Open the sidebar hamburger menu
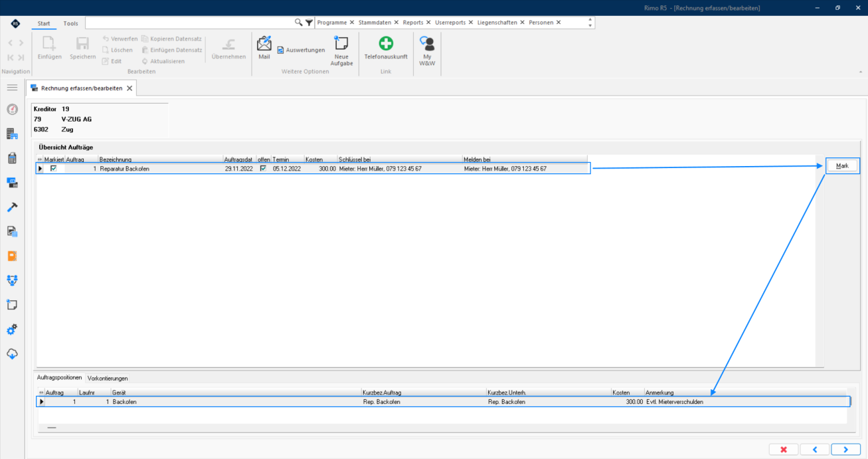 point(12,87)
